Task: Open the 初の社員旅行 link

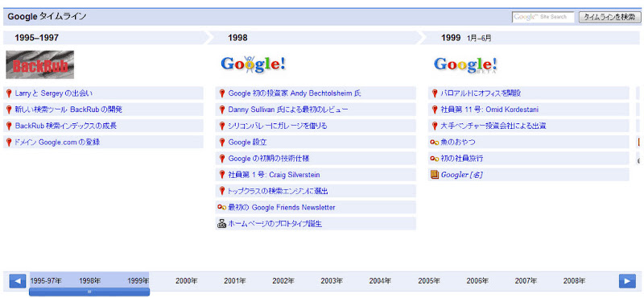Action: click(461, 159)
